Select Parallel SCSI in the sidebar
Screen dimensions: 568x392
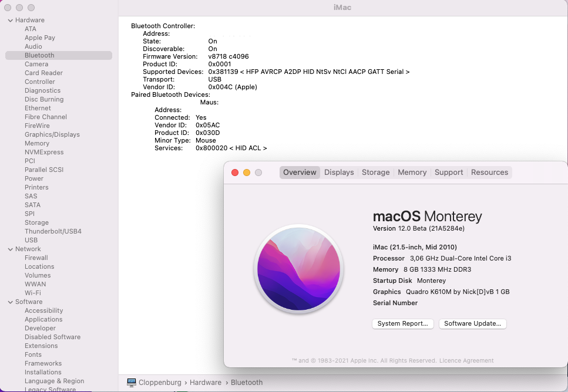[44, 170]
